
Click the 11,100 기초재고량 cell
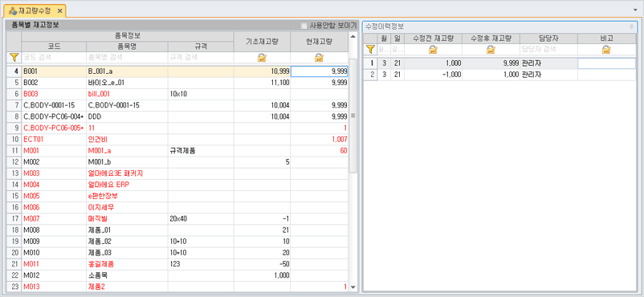[x=262, y=83]
